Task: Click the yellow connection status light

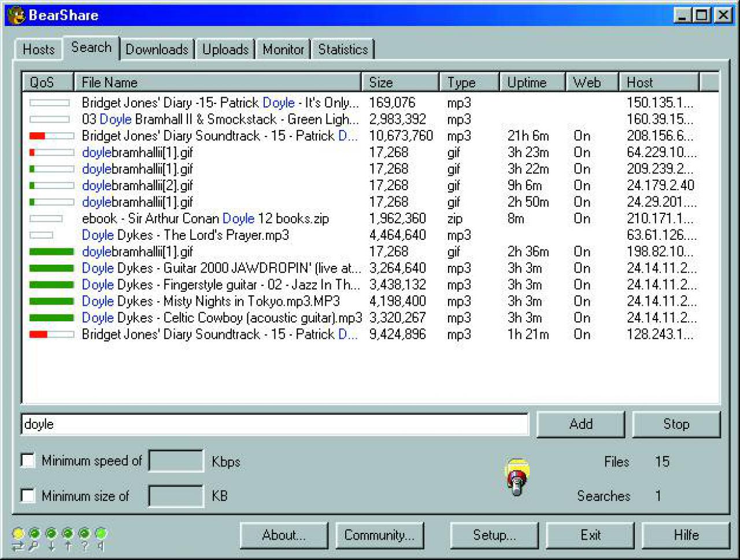Action: click(x=18, y=533)
